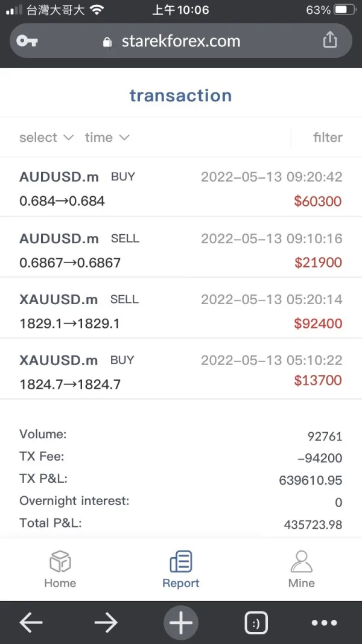Open a new tab with plus button

(180, 623)
